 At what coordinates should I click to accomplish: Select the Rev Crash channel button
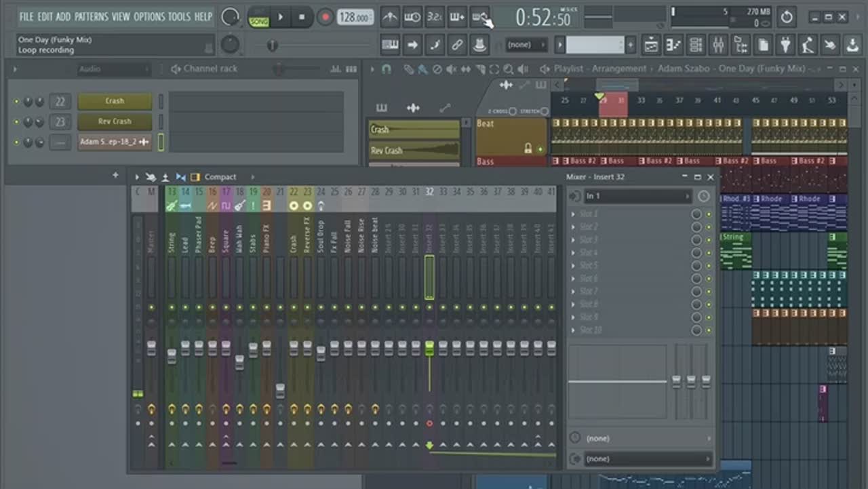[115, 121]
